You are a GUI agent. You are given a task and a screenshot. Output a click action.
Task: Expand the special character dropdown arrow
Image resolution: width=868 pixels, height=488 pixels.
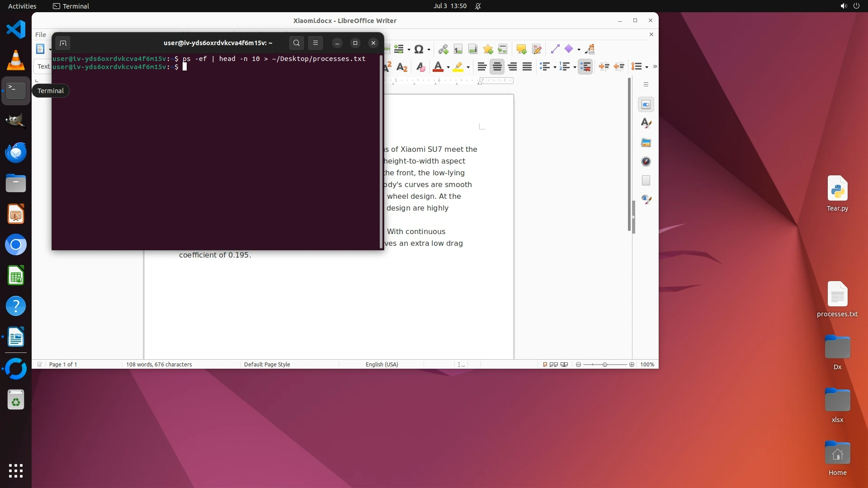point(429,50)
